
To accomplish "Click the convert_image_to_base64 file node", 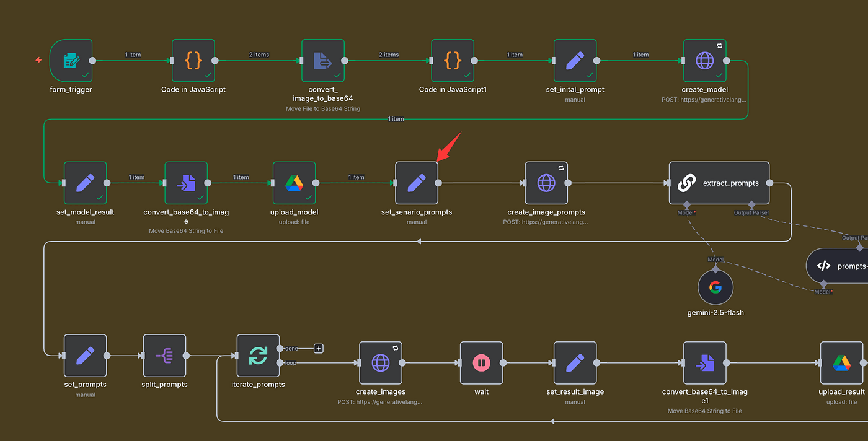I will click(x=323, y=61).
